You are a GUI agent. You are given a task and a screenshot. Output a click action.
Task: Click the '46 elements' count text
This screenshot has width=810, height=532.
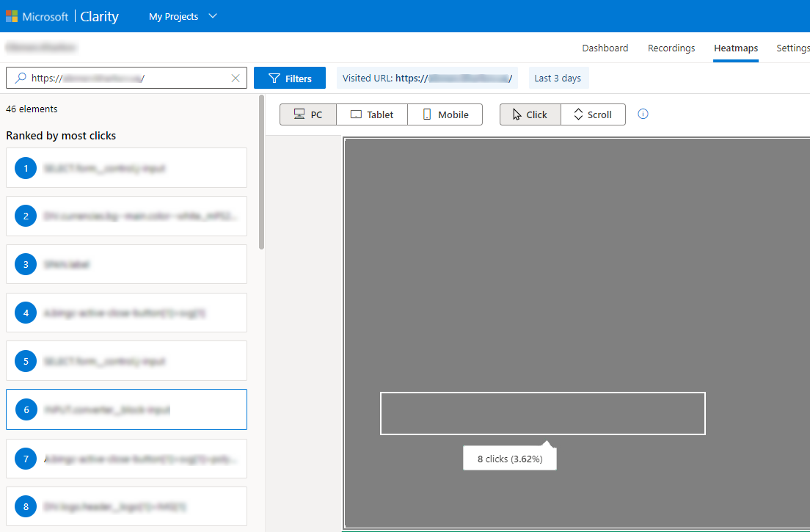click(x=32, y=109)
